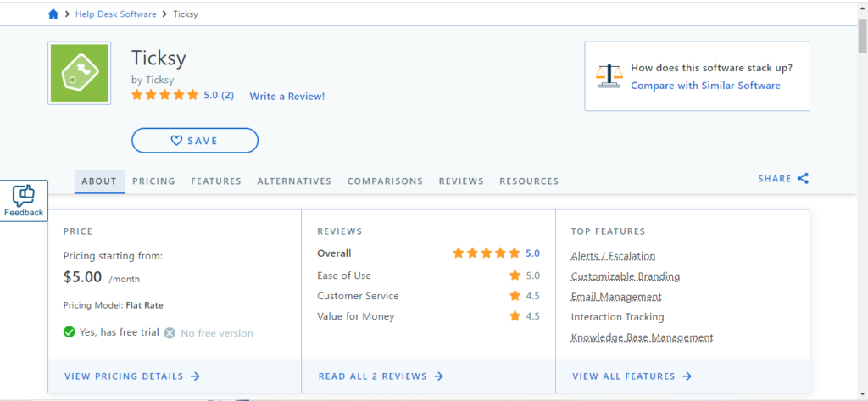Open VIEW PRICING DETAILS link
Viewport: 868px width, 401px height.
(x=132, y=376)
